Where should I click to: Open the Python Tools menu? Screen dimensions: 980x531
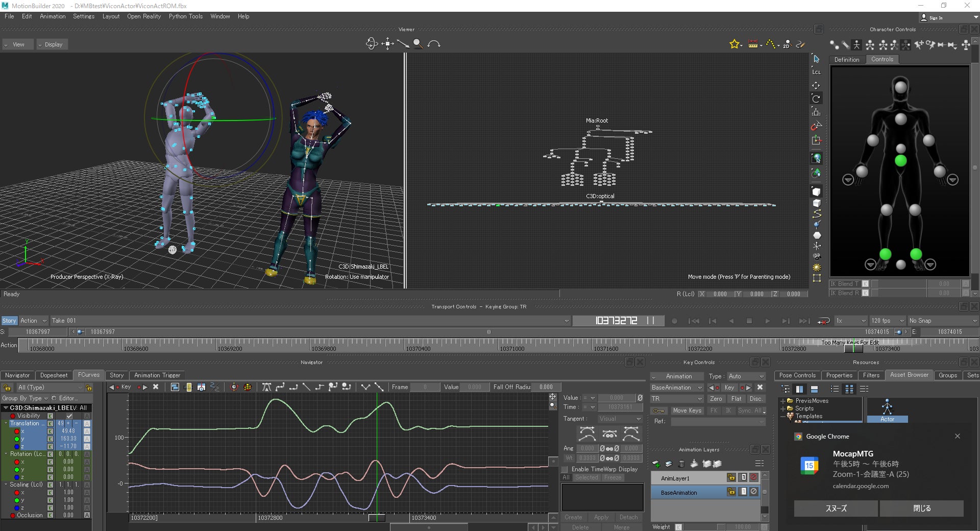[x=185, y=16]
